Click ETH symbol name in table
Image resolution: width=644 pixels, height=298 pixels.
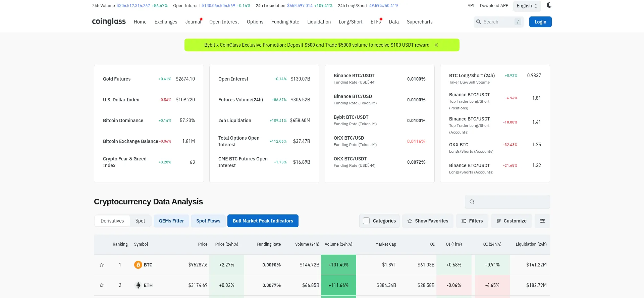[148, 285]
